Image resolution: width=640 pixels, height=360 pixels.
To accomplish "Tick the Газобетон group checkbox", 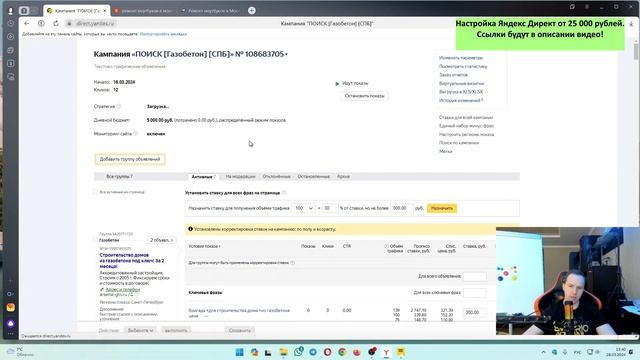I will 96,240.
